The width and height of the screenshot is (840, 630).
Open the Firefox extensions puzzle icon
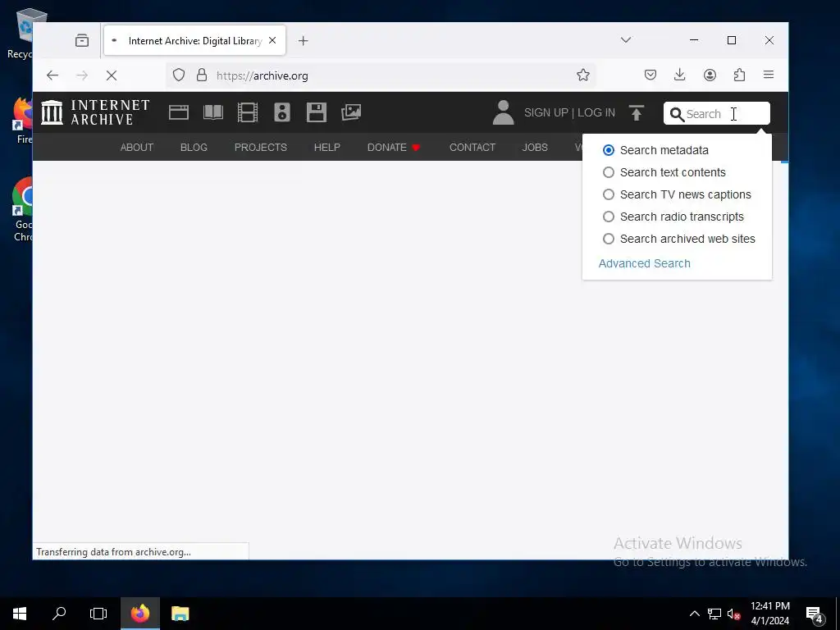[x=739, y=75]
